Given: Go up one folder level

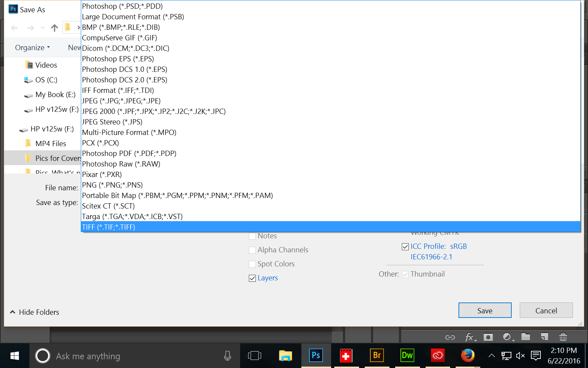Looking at the screenshot, I should 54,28.
